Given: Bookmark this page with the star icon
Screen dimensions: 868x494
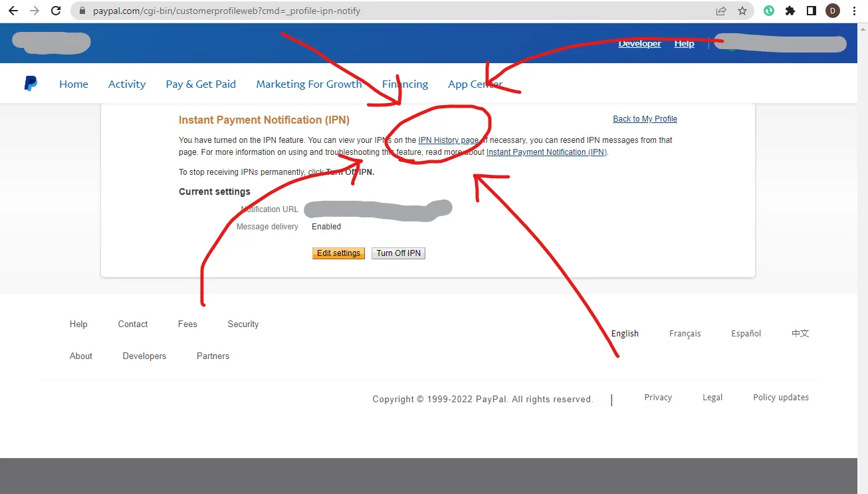Looking at the screenshot, I should coord(742,11).
